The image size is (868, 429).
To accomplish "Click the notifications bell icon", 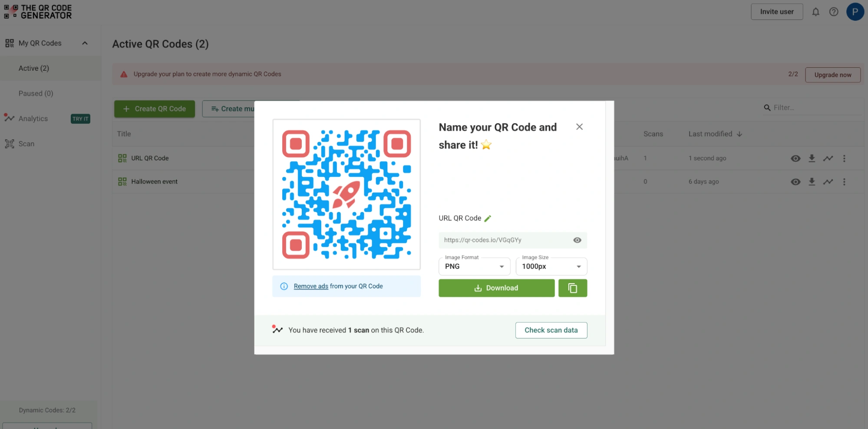I will pyautogui.click(x=815, y=12).
